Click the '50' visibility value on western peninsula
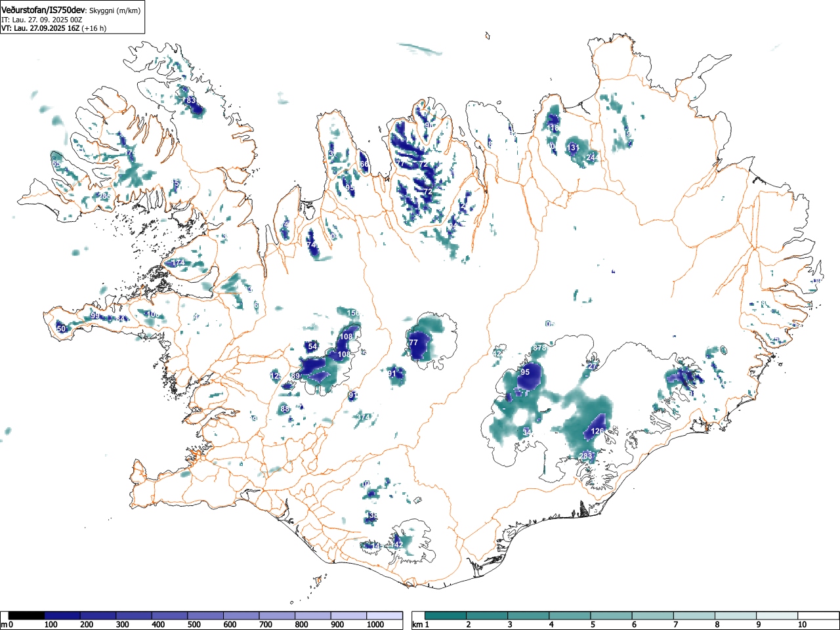 tap(61, 329)
